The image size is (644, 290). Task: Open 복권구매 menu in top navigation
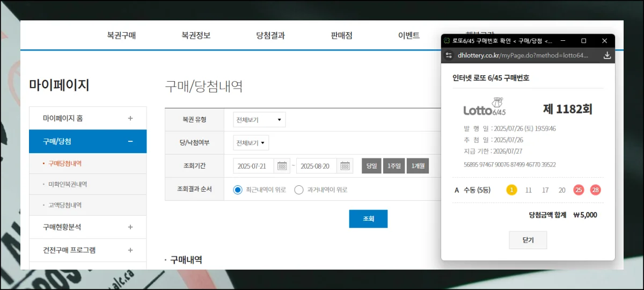[121, 36]
